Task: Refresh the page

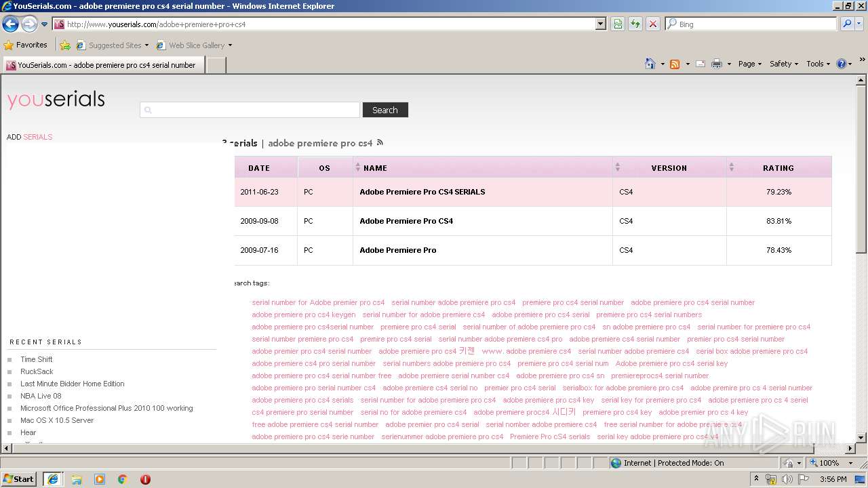Action: 635,24
